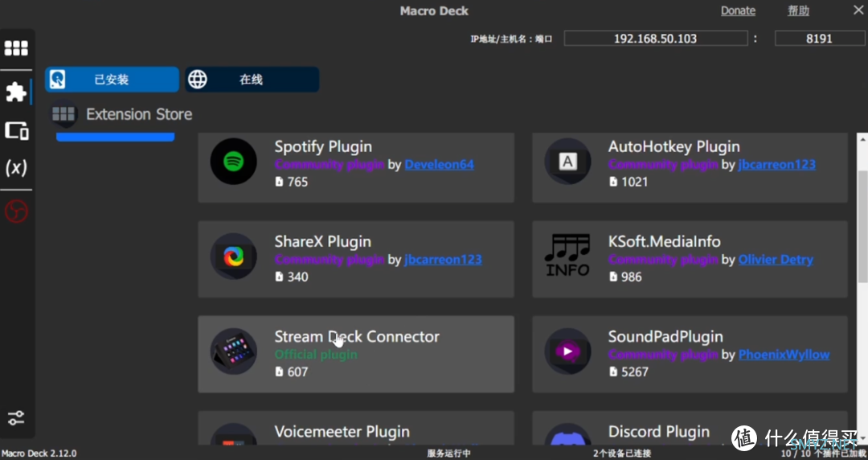Click the 服务运行中 status text
The height and width of the screenshot is (460, 868).
point(448,454)
